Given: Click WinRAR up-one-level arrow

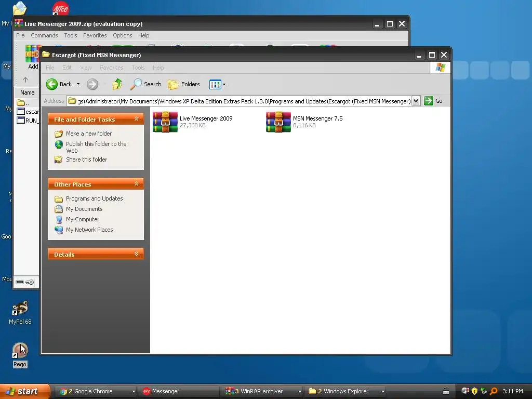Looking at the screenshot, I should 25,79.
